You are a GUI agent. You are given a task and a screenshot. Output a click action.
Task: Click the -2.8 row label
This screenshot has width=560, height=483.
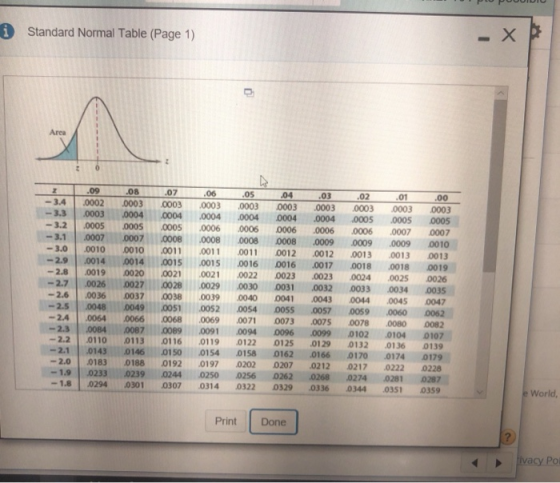coord(57,272)
